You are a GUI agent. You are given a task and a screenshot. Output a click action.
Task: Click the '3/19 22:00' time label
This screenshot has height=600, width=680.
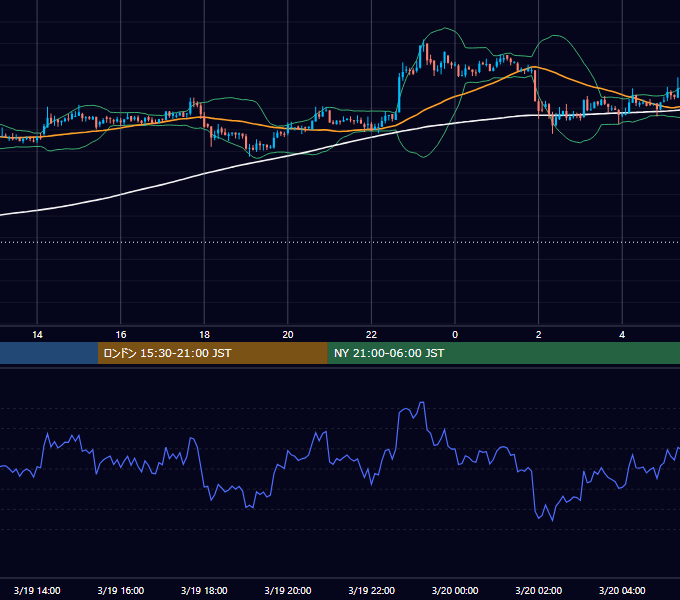[372, 590]
